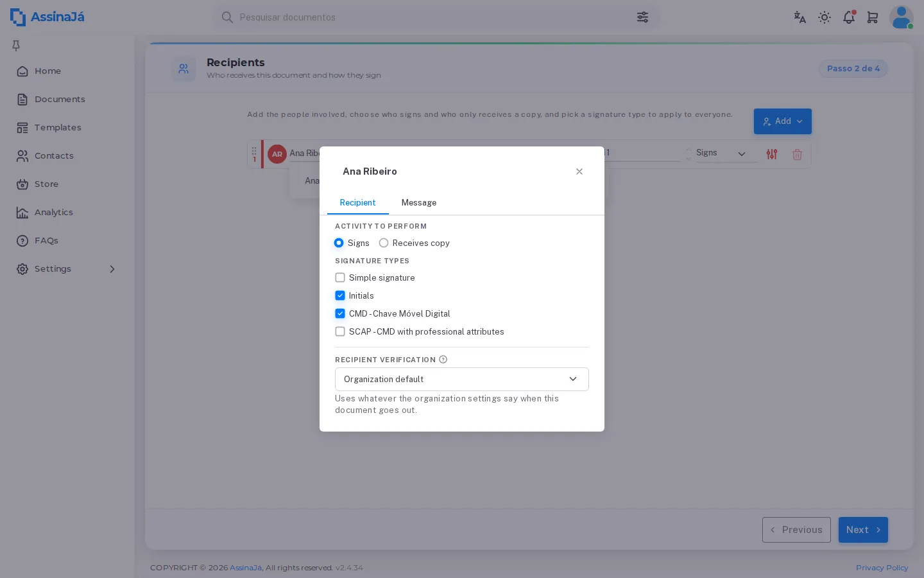
Task: Open Templates in sidebar
Action: pos(58,128)
